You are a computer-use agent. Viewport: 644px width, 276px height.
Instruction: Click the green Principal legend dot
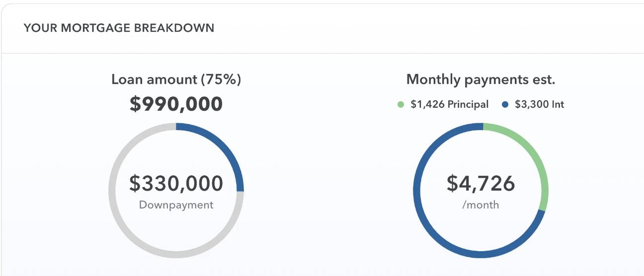point(401,105)
